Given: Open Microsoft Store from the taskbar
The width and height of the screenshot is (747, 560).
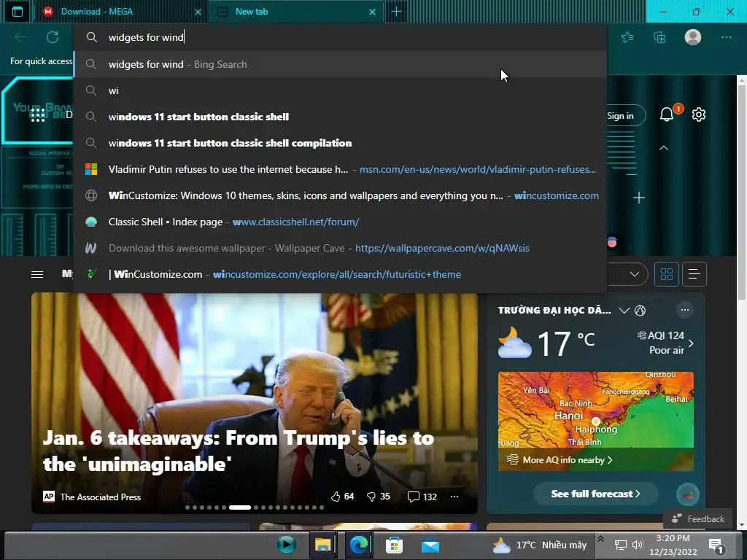Looking at the screenshot, I should point(394,545).
